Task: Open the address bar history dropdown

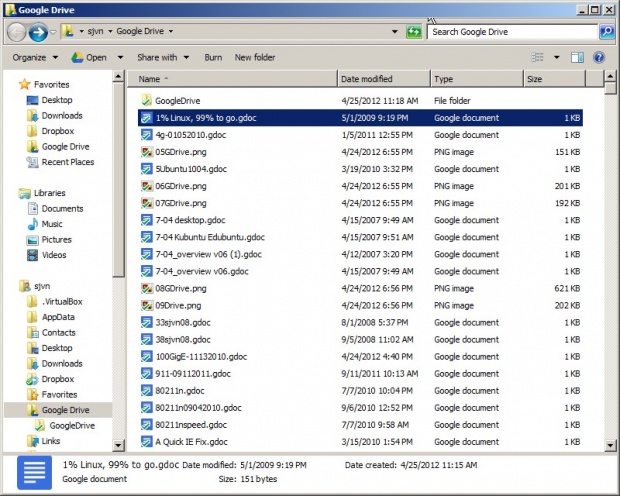Action: click(x=395, y=32)
